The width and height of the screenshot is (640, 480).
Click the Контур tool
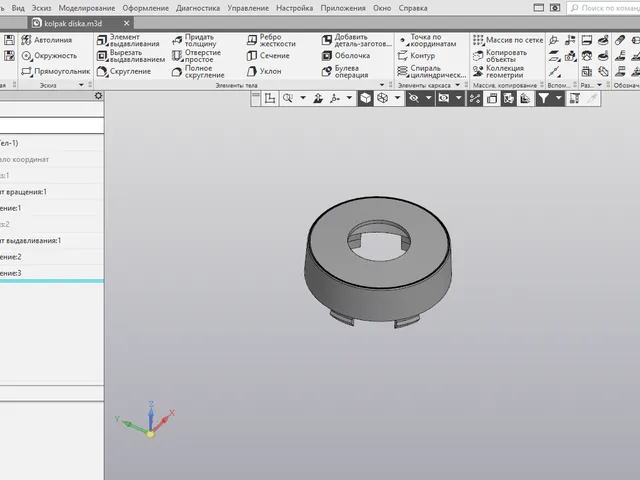click(x=416, y=56)
